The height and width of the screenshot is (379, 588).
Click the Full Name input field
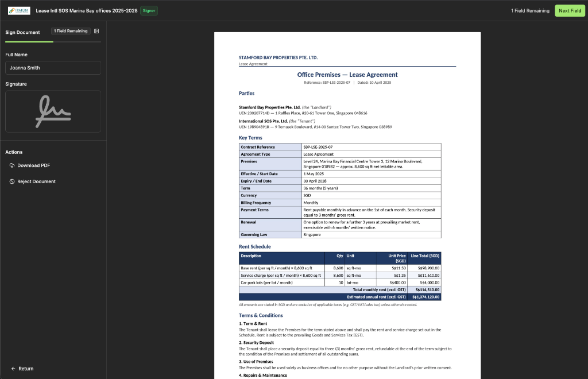coord(53,68)
